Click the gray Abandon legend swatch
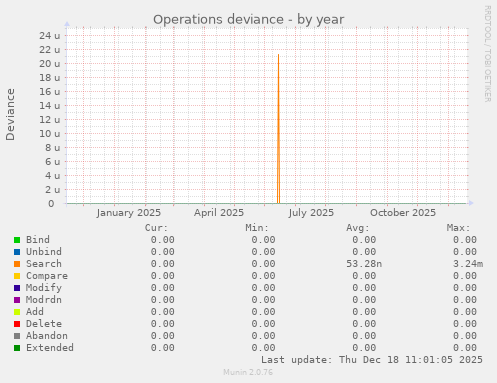497x383 pixels. point(17,336)
